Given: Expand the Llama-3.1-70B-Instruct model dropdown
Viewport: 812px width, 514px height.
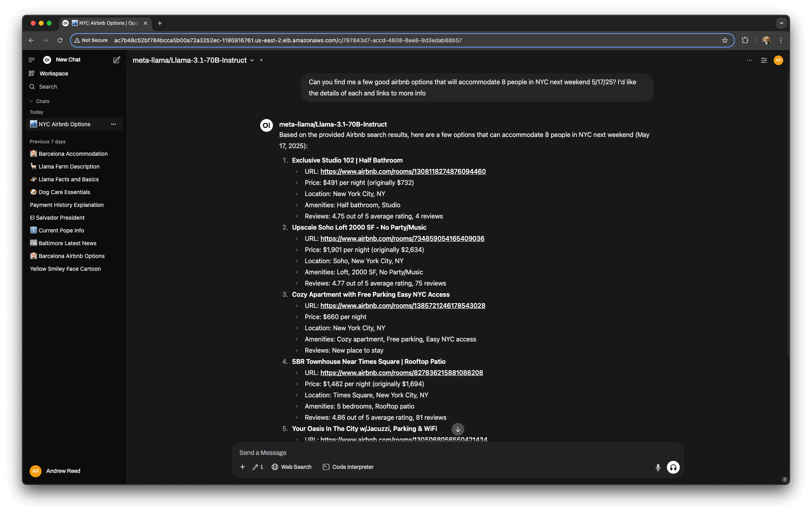Looking at the screenshot, I should point(193,60).
